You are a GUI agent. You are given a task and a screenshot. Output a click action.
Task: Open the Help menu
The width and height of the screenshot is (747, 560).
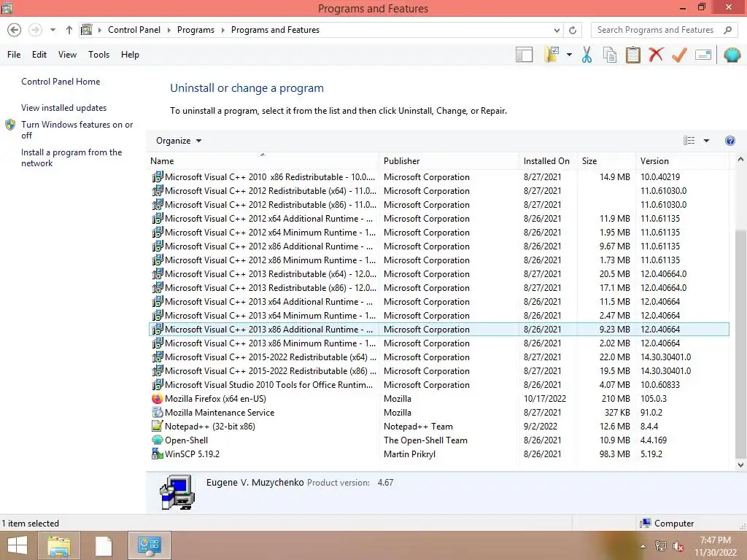tap(130, 54)
